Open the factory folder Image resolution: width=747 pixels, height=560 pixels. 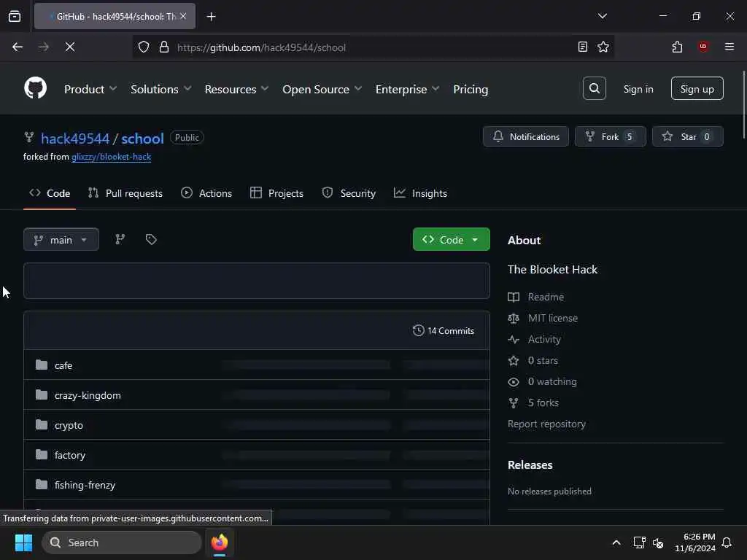[70, 455]
